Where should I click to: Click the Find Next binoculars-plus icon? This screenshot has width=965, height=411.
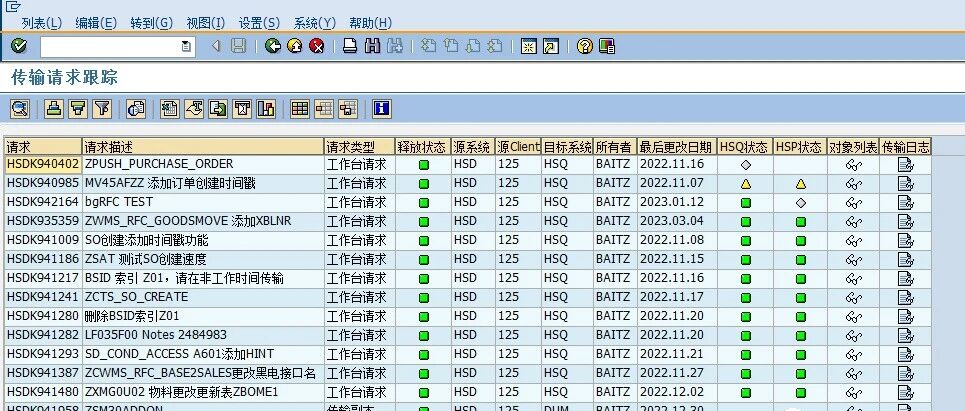coord(394,46)
